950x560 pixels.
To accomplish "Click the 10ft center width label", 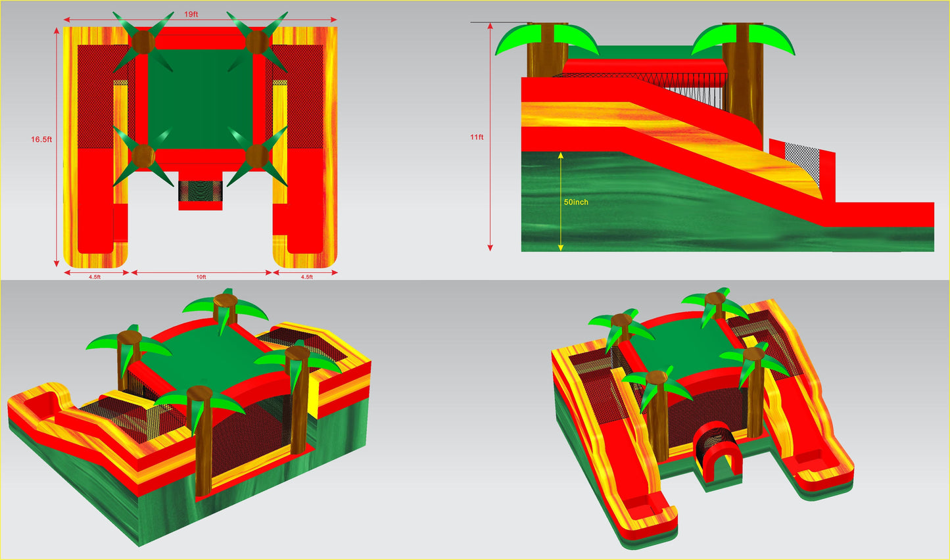I will (201, 277).
